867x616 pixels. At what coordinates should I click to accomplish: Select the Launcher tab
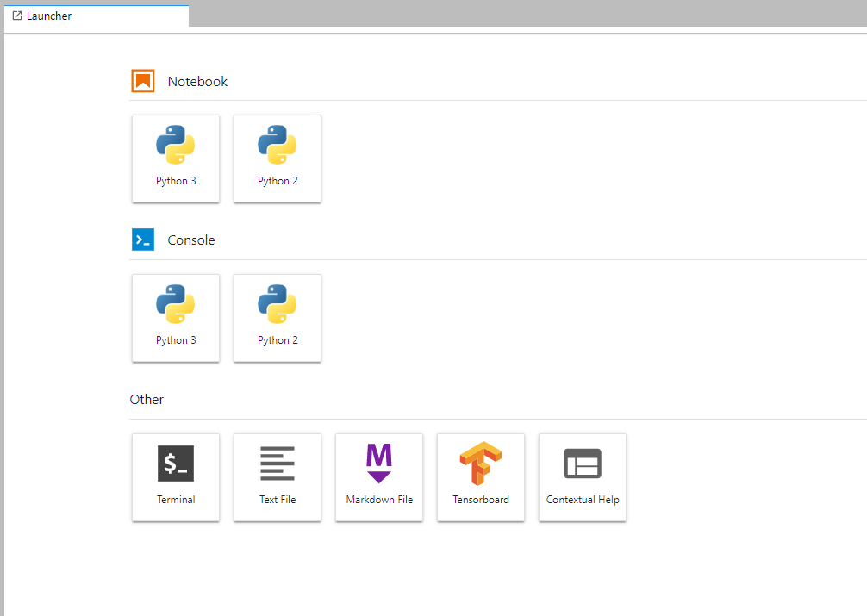[97, 16]
